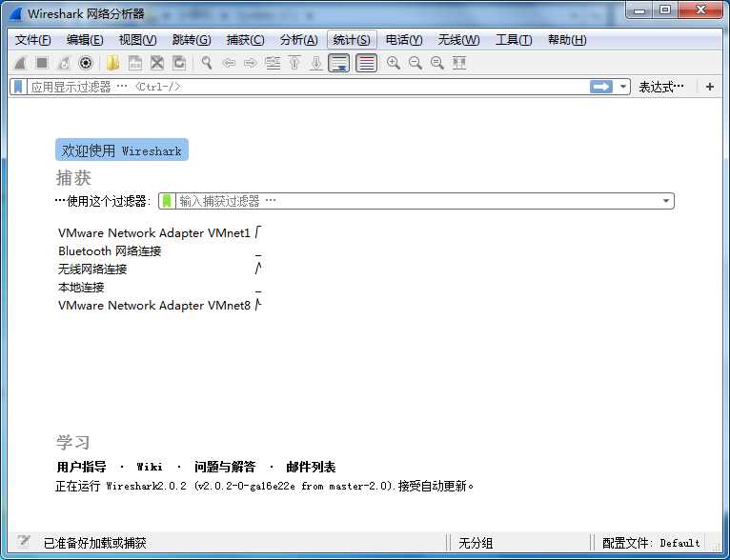Open the display filter history dropdown arrow
The image size is (730, 560).
[623, 87]
